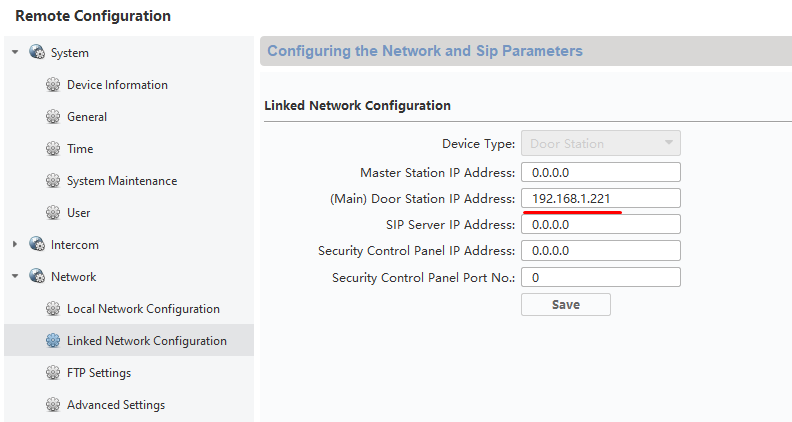Click the gear icon beside FTP Settings
This screenshot has width=792, height=422.
point(53,373)
